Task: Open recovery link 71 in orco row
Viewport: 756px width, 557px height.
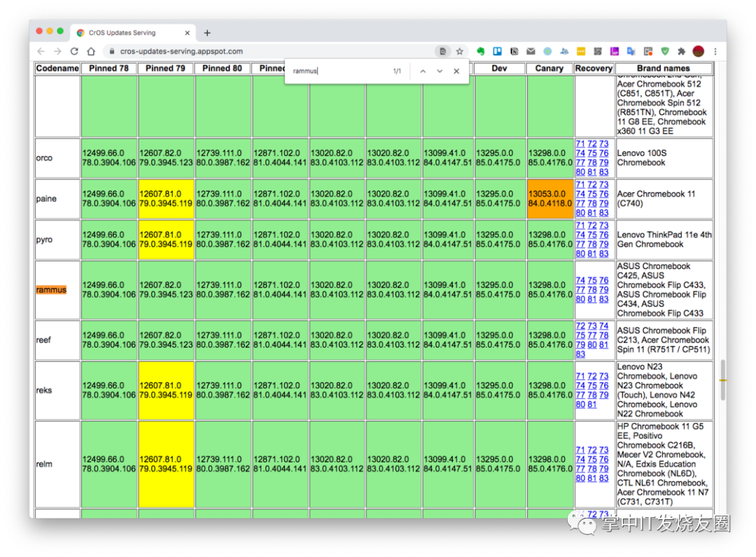Action: pyautogui.click(x=580, y=143)
